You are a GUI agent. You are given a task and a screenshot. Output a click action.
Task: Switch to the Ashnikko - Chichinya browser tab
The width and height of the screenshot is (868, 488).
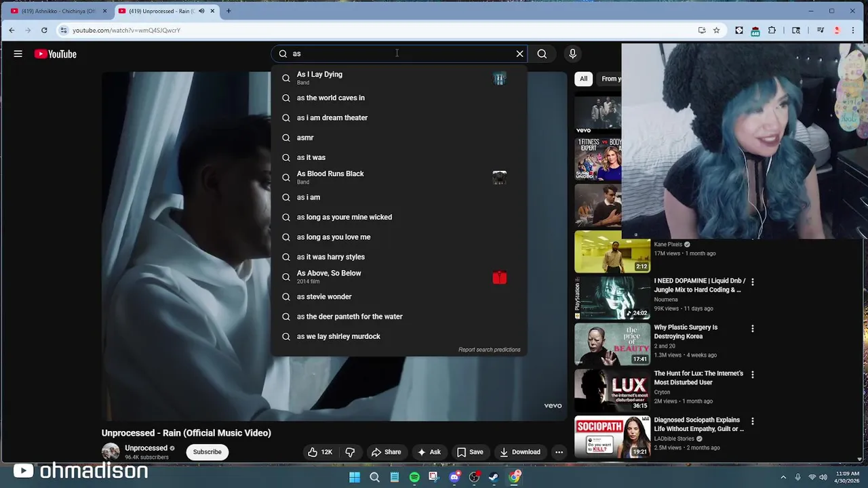pos(58,11)
